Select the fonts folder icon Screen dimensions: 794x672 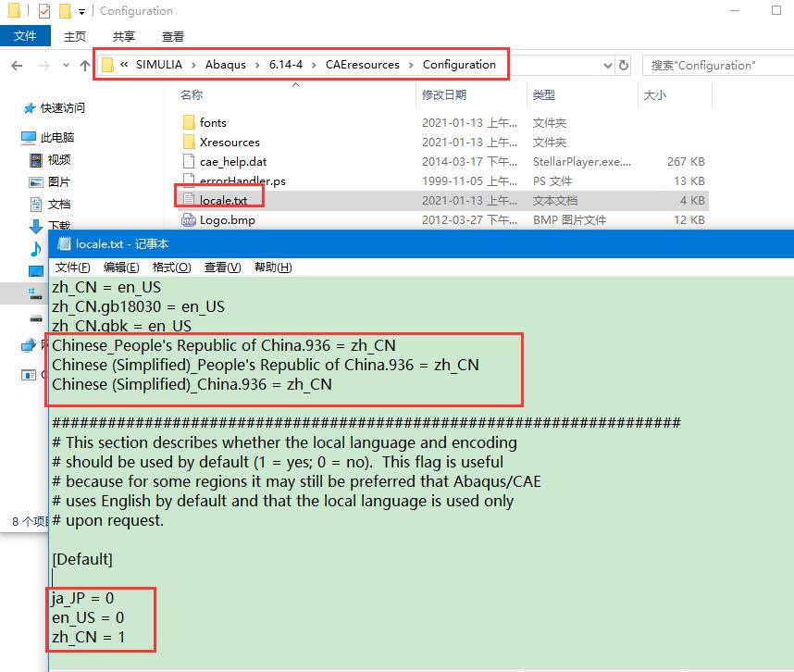tap(189, 122)
